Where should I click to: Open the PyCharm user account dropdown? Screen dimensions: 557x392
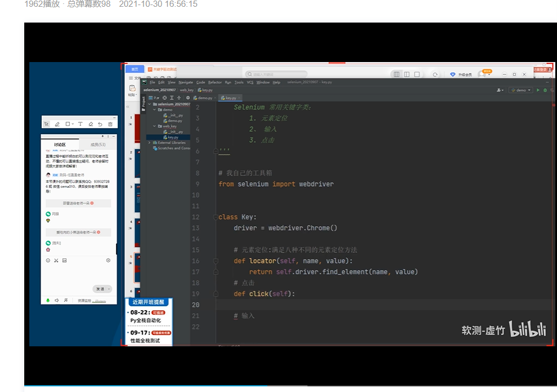[500, 90]
